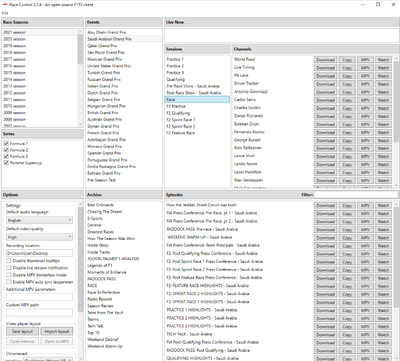Watch the World Feed channel
Viewport: 400px width, 361px height.
pyautogui.click(x=383, y=60)
